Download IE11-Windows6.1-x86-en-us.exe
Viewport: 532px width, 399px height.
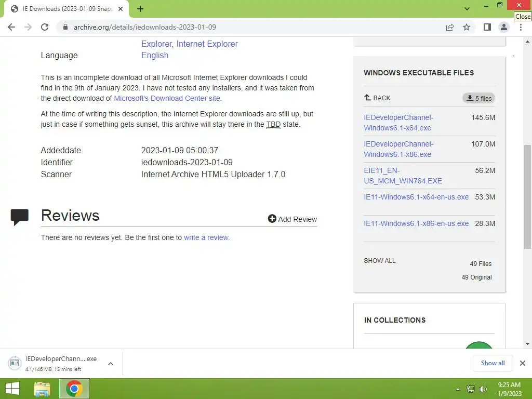416,223
